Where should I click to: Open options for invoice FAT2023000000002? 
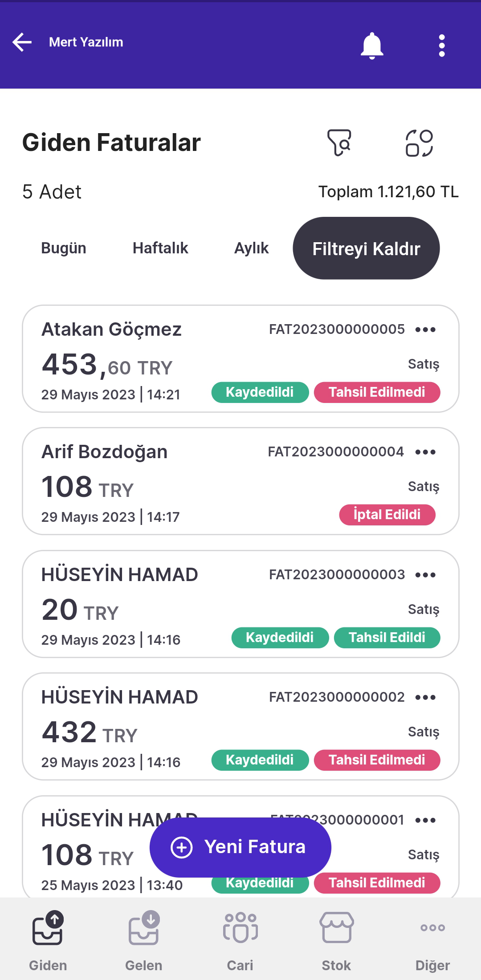coord(425,697)
